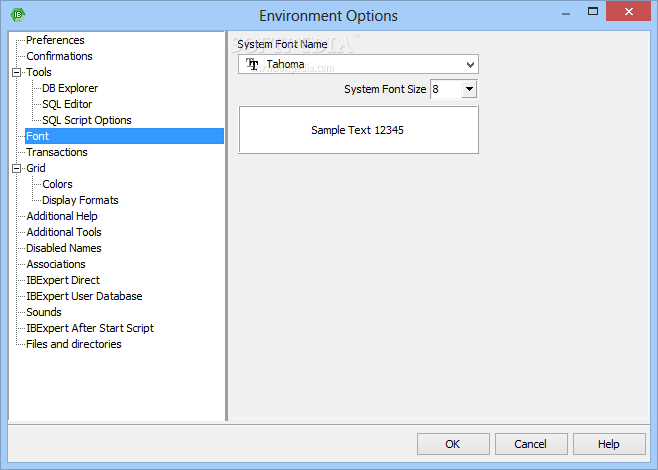Open Files and directories page

pyautogui.click(x=74, y=344)
